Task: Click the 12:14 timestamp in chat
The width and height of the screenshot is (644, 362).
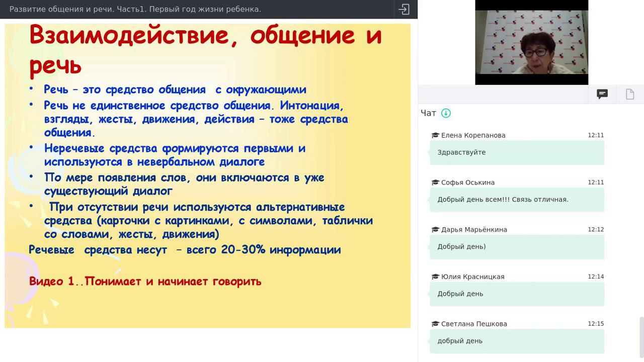Action: (x=596, y=277)
